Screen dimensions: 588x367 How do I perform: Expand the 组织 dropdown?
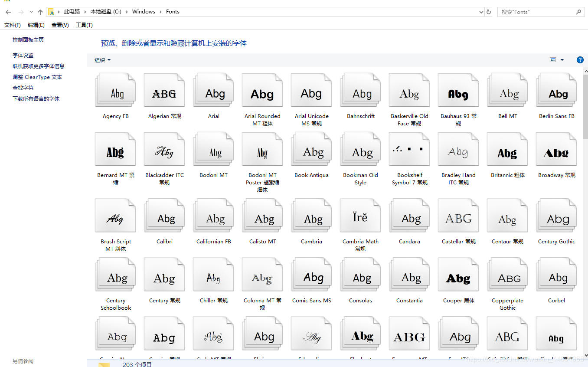(103, 60)
